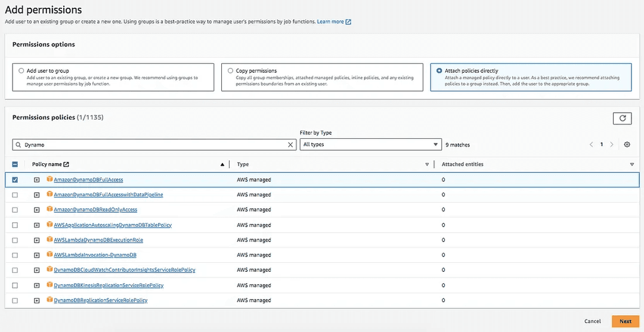Open DynamoDBReplicationServiceRolePolicy link

click(x=101, y=300)
